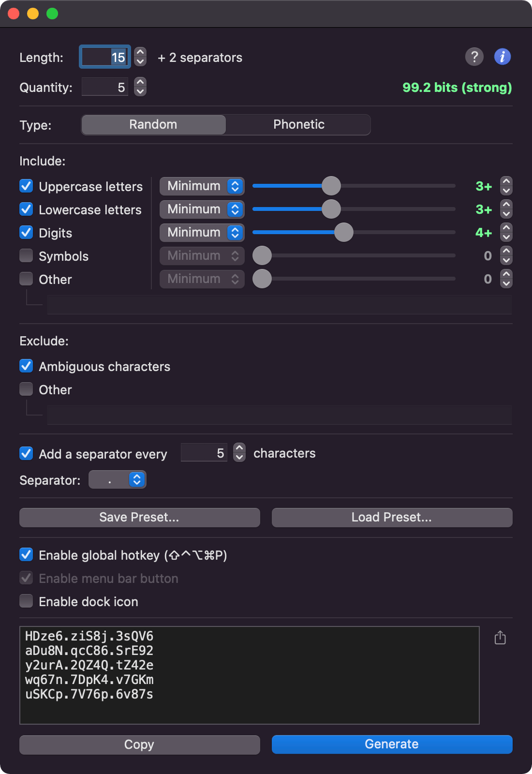The height and width of the screenshot is (774, 532).
Task: Click the Digits count stepper
Action: [506, 233]
